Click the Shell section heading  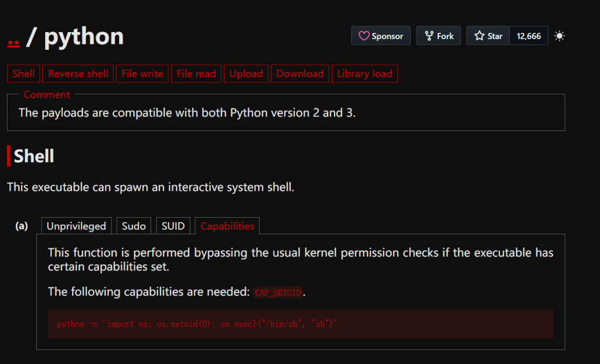(34, 156)
